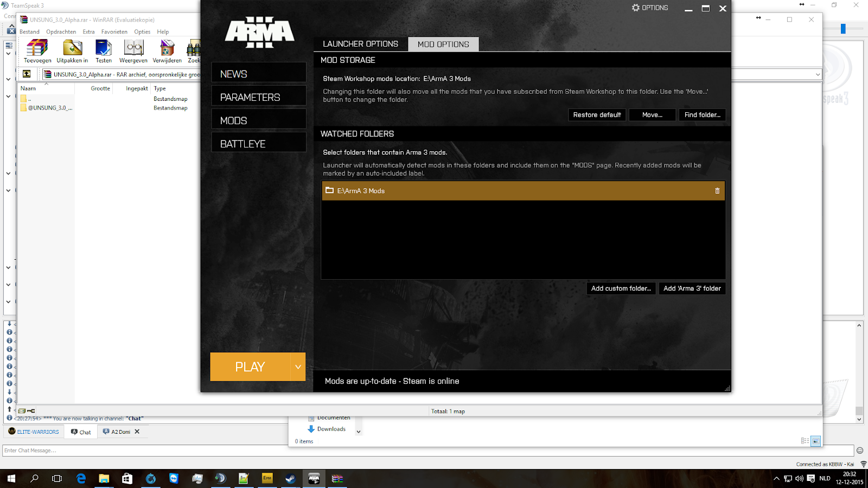Sort WinRAR list by Type column
Image resolution: width=868 pixels, height=488 pixels.
coord(159,88)
